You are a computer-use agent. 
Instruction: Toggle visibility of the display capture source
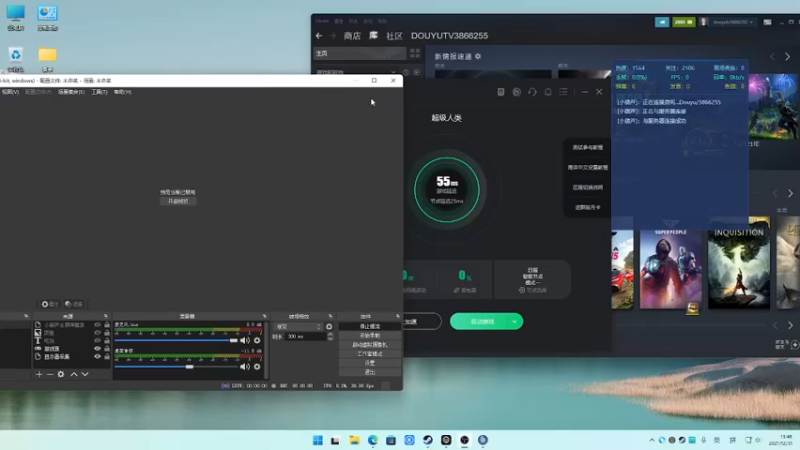[97, 357]
